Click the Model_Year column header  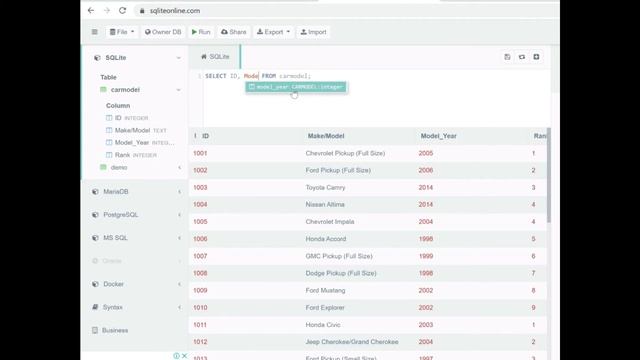click(438, 136)
